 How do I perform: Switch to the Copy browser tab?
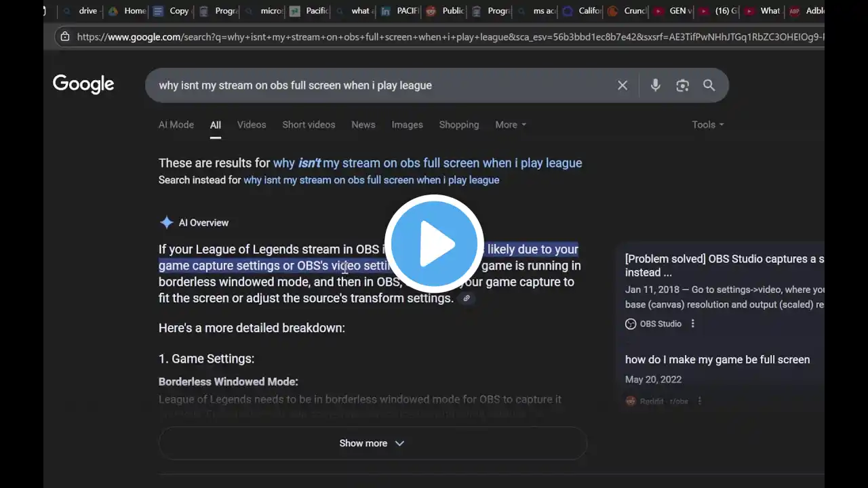click(172, 11)
